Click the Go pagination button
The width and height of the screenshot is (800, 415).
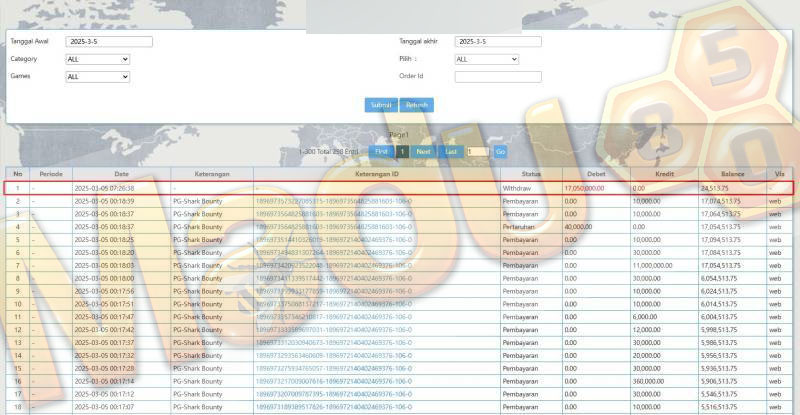pos(501,152)
